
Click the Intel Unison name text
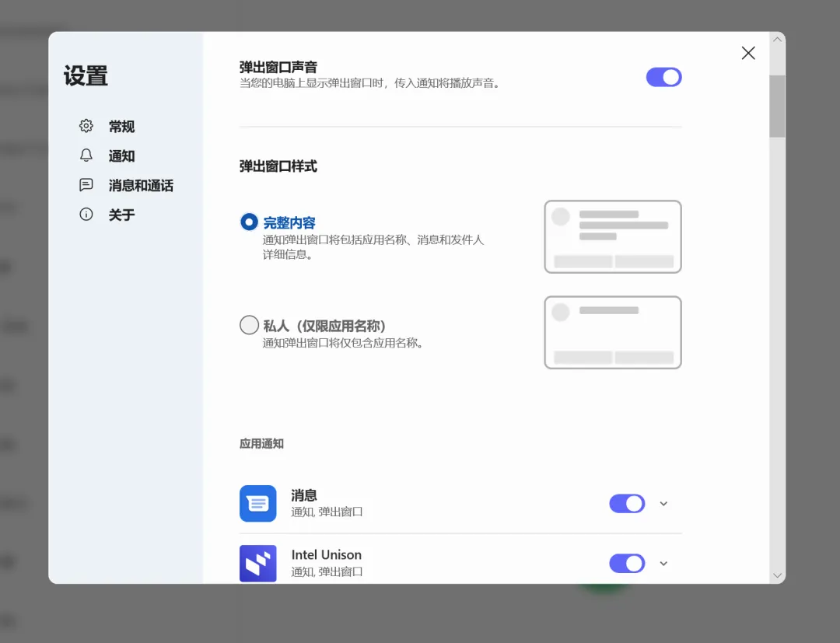point(326,554)
